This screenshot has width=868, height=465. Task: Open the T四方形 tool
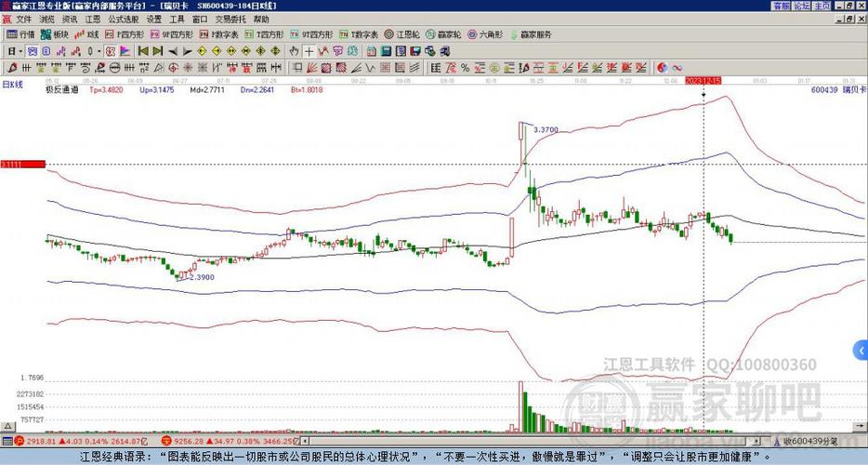coord(264,34)
